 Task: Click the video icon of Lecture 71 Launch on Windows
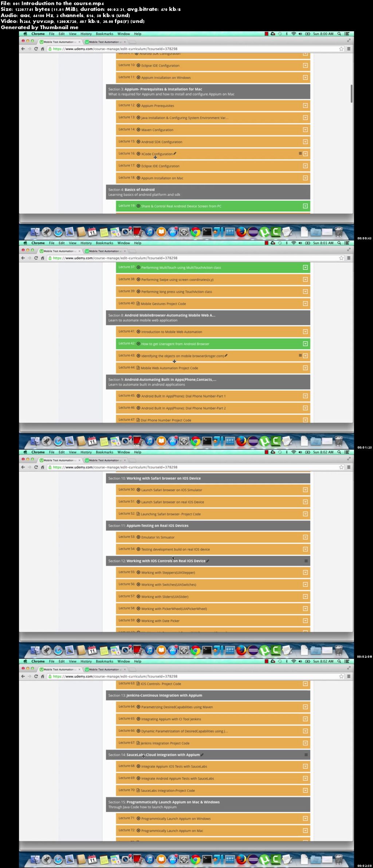coord(138,819)
